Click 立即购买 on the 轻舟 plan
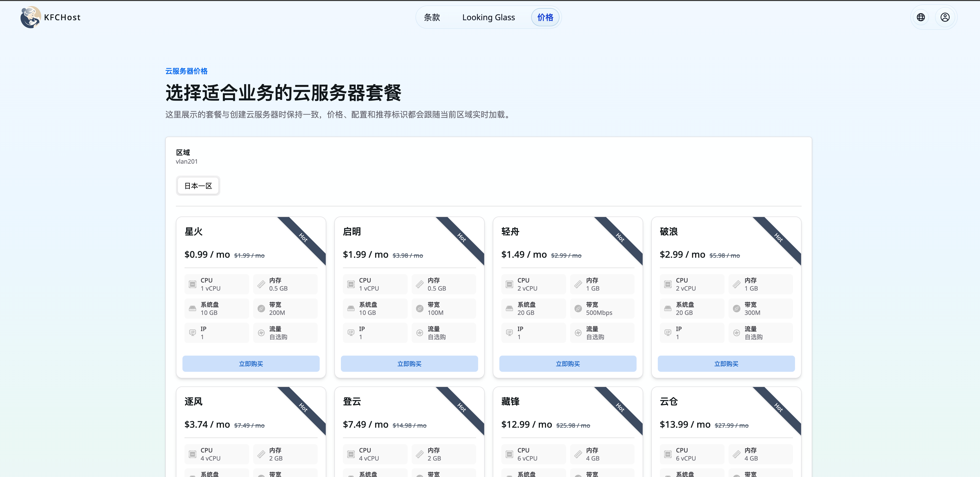 click(x=568, y=363)
